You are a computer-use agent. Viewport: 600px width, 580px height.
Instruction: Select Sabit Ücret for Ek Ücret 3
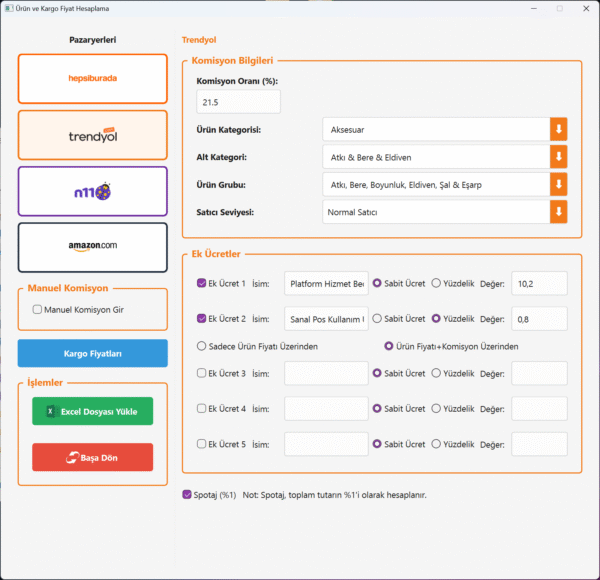pos(377,373)
